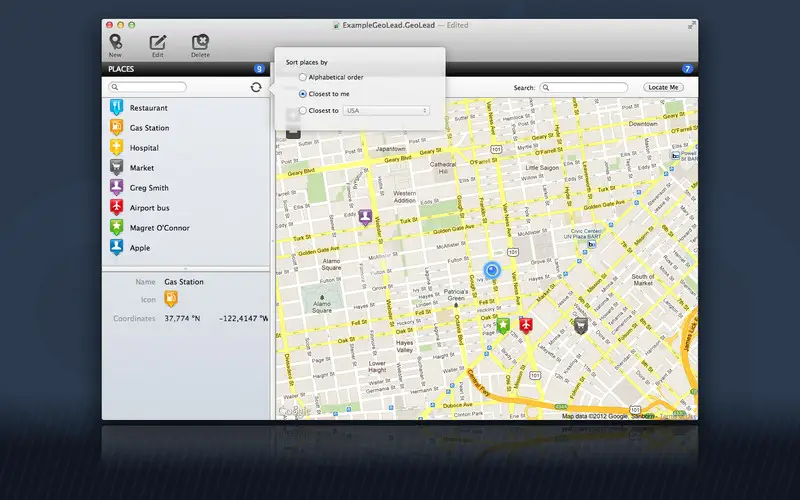This screenshot has width=800, height=500.
Task: Select the Restaurant row in places
Action: (x=186, y=108)
